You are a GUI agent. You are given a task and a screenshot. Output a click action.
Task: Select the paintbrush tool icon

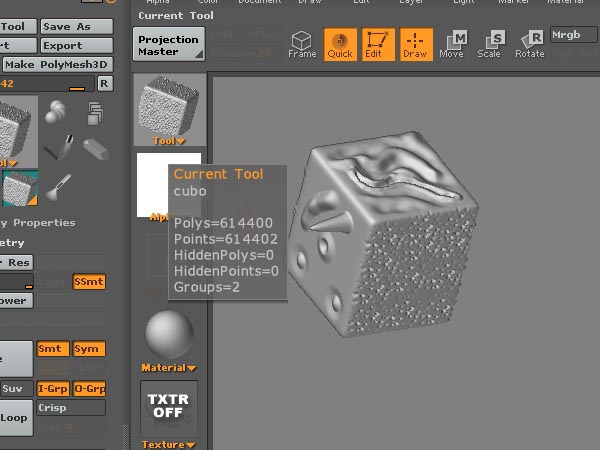tap(59, 187)
